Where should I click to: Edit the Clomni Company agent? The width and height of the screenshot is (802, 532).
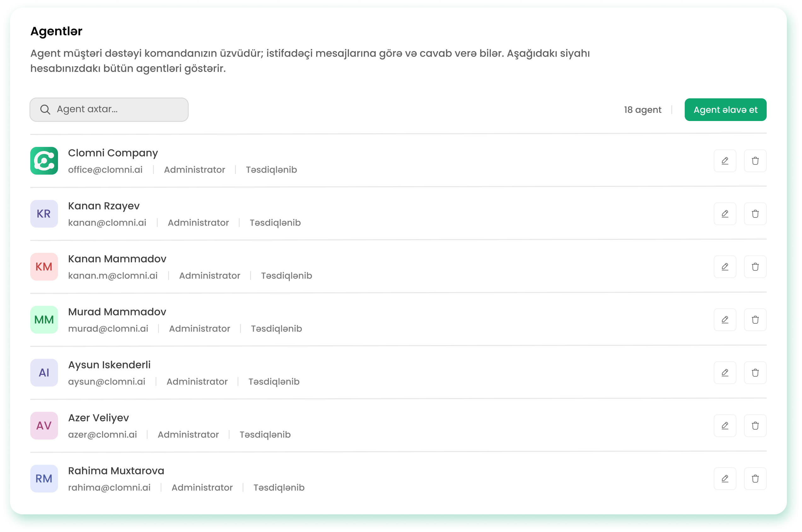725,161
